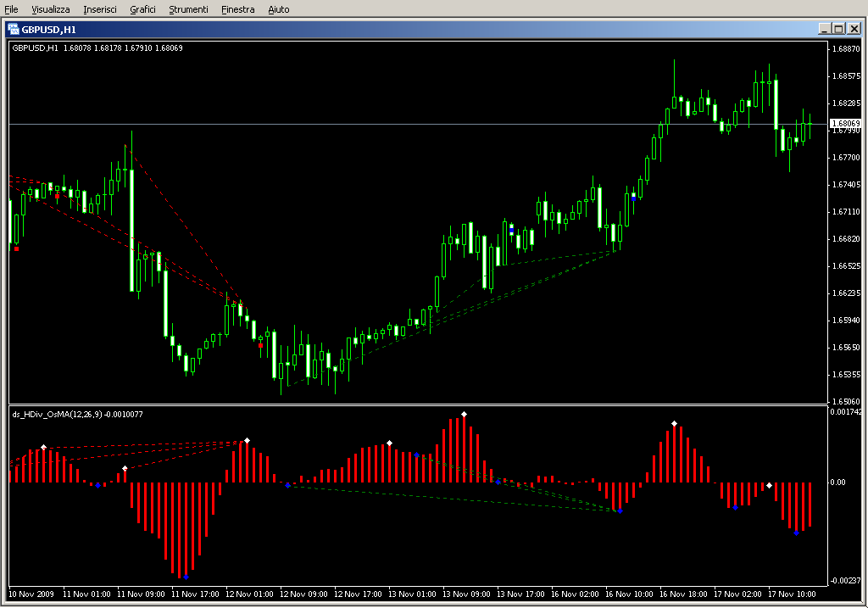Click the 1.65355 price axis label
Screen dimensions: 868x608
click(847, 374)
